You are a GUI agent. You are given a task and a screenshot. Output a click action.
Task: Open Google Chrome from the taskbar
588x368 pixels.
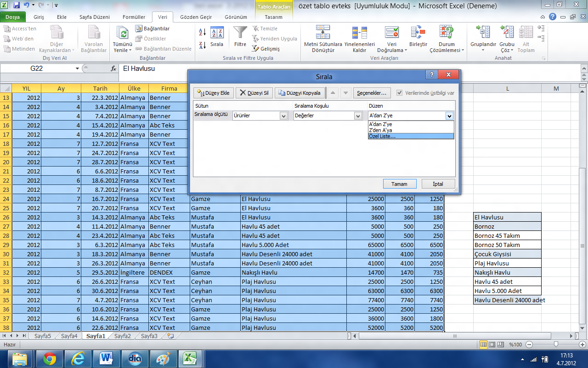[x=50, y=358]
